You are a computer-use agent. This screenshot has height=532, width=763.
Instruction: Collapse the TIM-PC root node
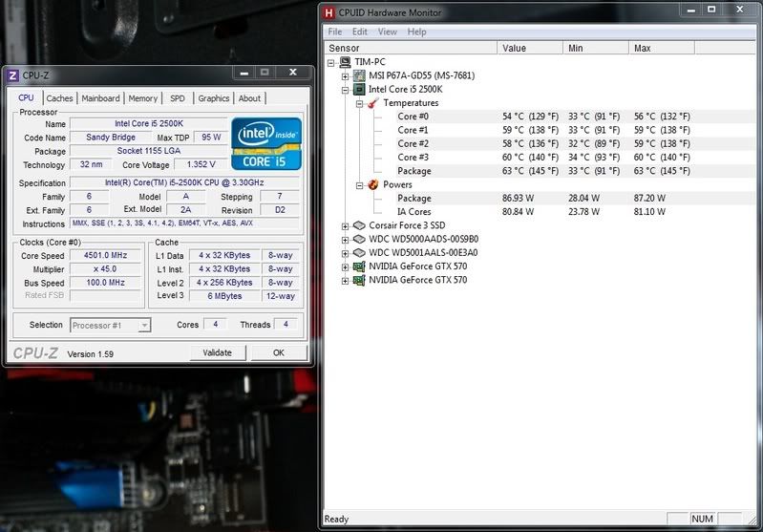[x=331, y=63]
